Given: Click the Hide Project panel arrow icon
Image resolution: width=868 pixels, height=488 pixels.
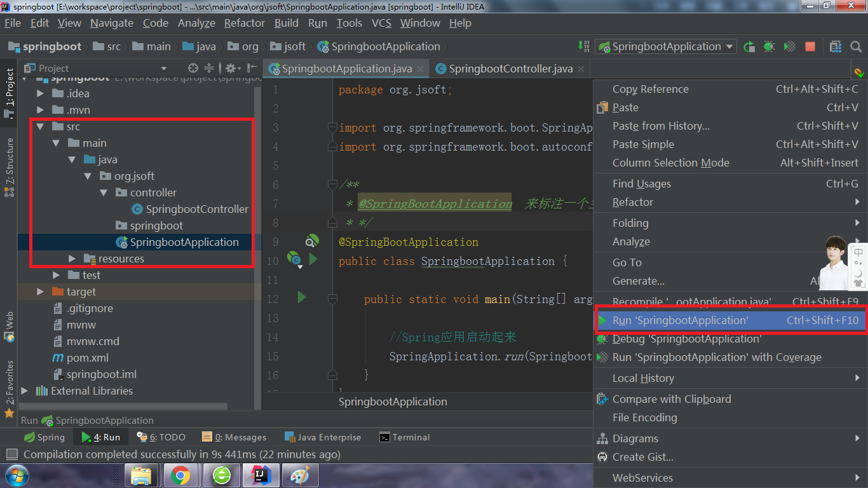Looking at the screenshot, I should click(x=252, y=68).
